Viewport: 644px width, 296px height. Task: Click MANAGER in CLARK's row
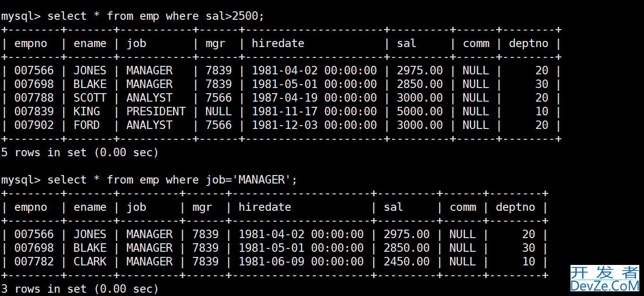(x=149, y=262)
